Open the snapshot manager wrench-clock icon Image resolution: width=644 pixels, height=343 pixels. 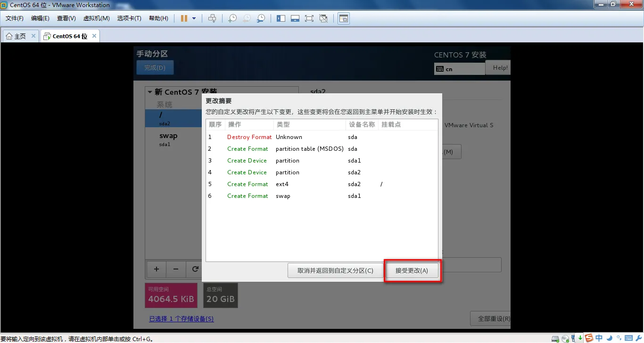(261, 18)
